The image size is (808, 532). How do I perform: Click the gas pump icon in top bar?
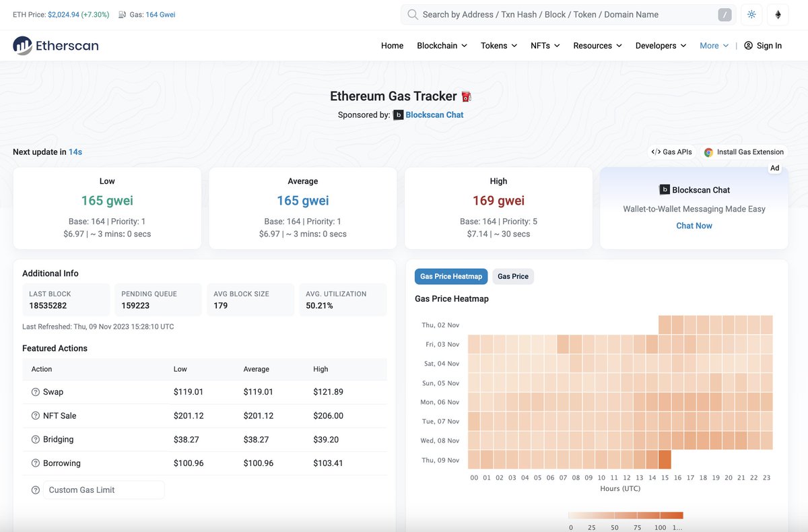121,15
